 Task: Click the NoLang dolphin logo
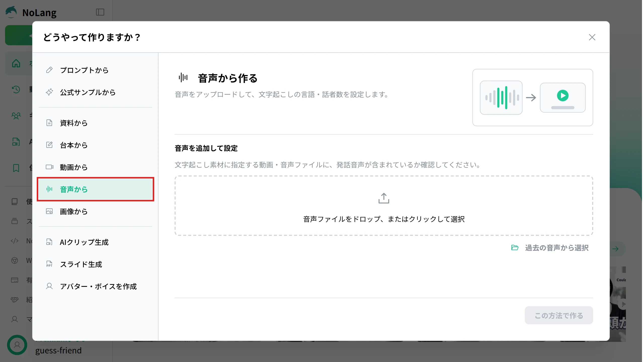(11, 12)
